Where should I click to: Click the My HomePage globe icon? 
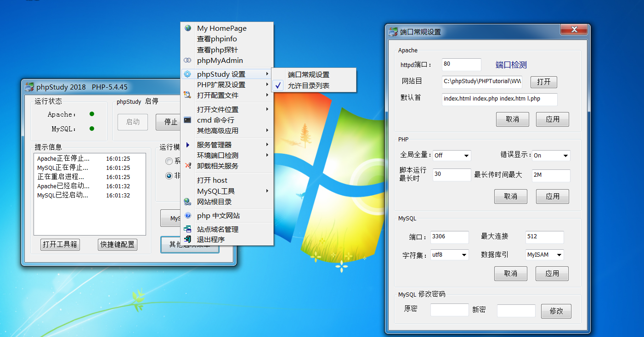[188, 28]
